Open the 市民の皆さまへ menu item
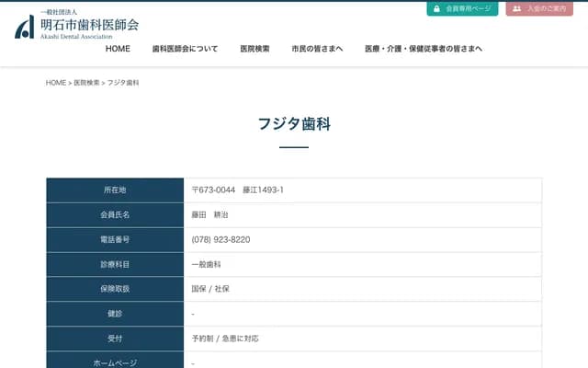The image size is (588, 368). (317, 49)
